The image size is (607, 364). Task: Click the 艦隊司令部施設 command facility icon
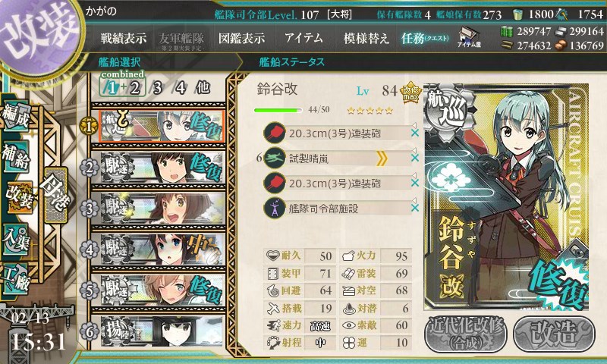(x=274, y=208)
